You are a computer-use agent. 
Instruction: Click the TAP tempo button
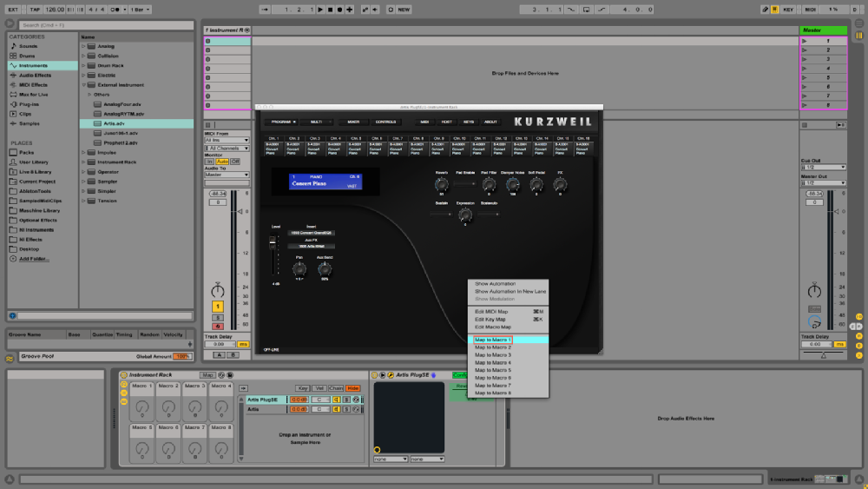click(34, 10)
